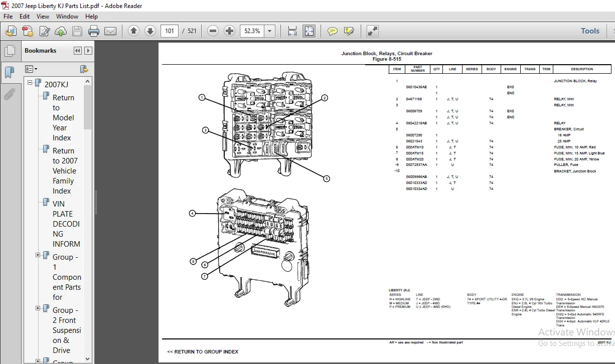This screenshot has height=364, width=615.
Task: Open Return to 2007 Vehicle Family Index bookmark
Action: coord(65,170)
